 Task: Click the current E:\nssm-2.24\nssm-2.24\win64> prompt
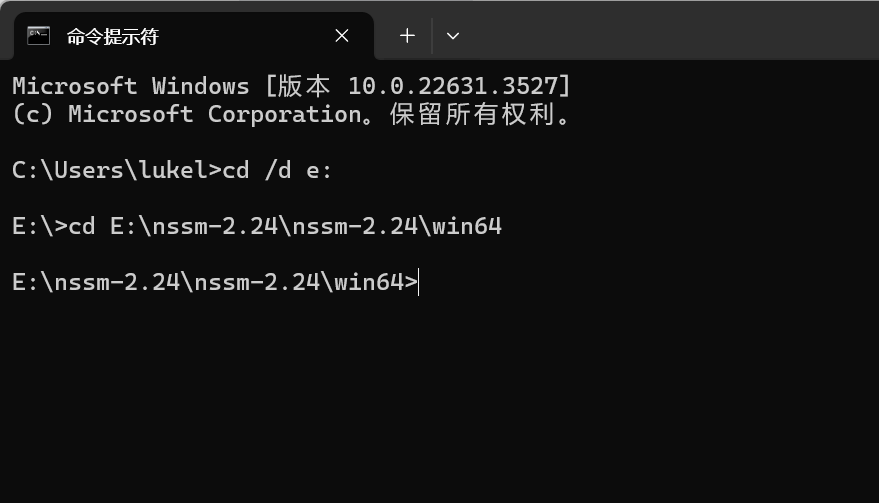coord(215,283)
